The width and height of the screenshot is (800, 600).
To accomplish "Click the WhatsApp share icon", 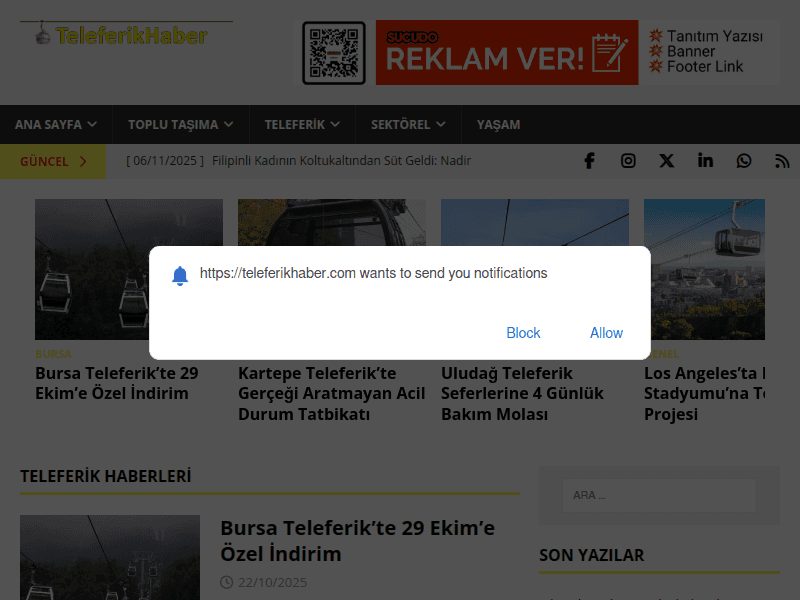I will pos(744,160).
